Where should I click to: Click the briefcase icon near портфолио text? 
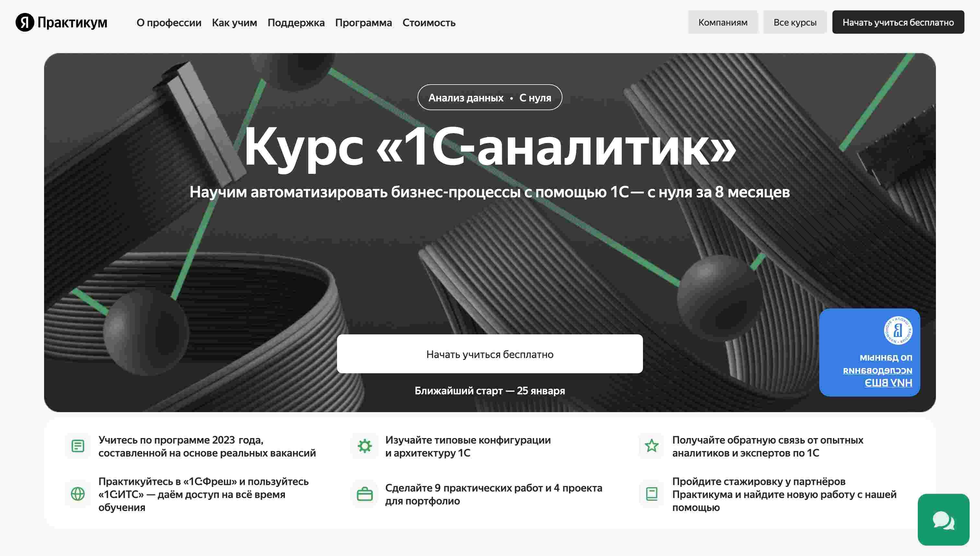[365, 494]
